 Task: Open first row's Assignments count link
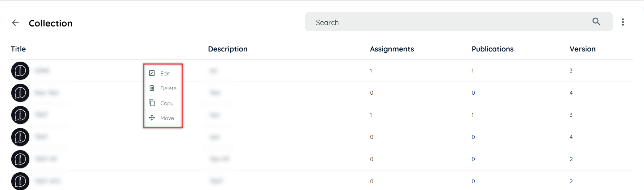(x=371, y=71)
